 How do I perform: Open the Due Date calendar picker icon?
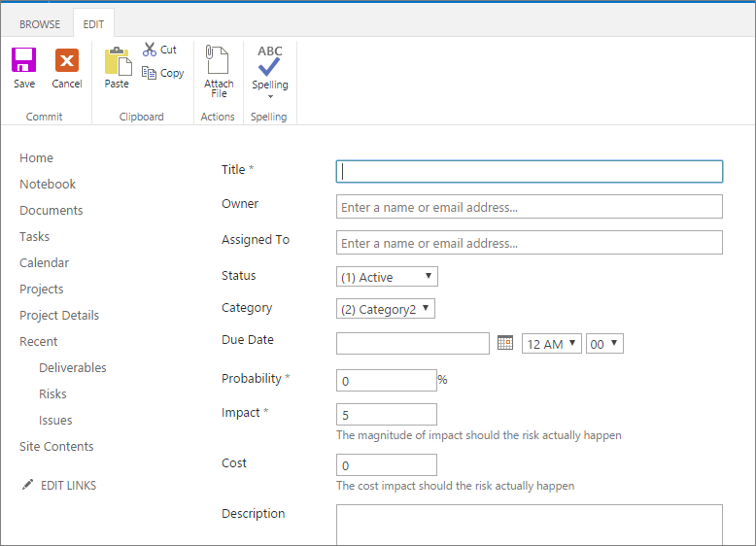point(504,343)
